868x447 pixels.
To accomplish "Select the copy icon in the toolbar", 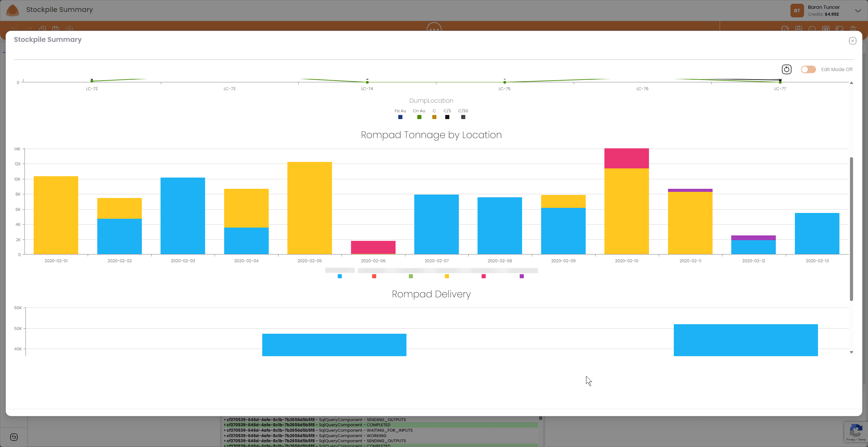I will coord(42,29).
